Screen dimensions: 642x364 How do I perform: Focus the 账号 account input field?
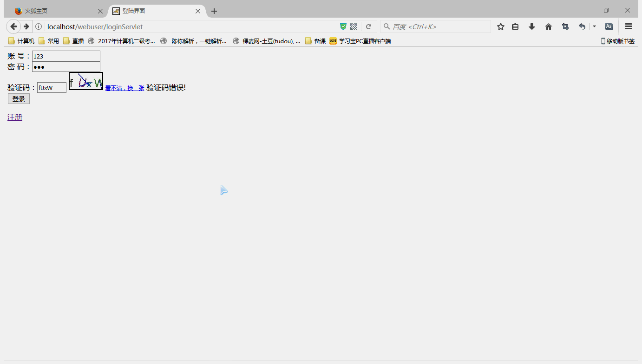66,56
